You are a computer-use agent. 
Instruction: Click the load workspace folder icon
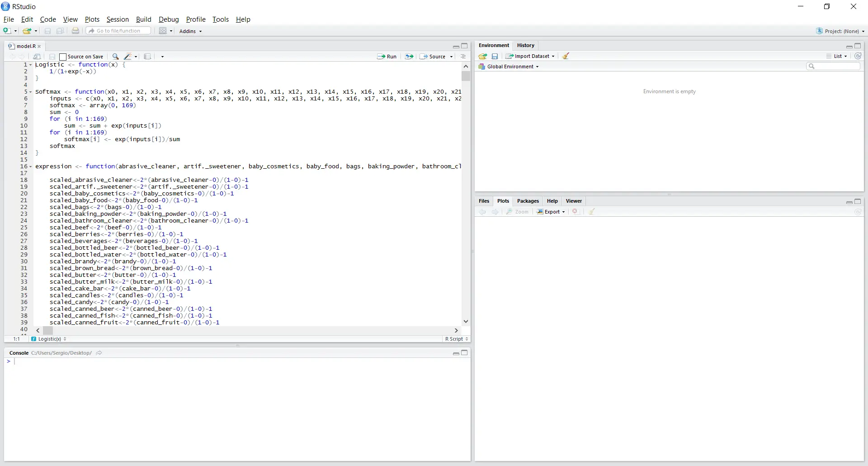(483, 56)
